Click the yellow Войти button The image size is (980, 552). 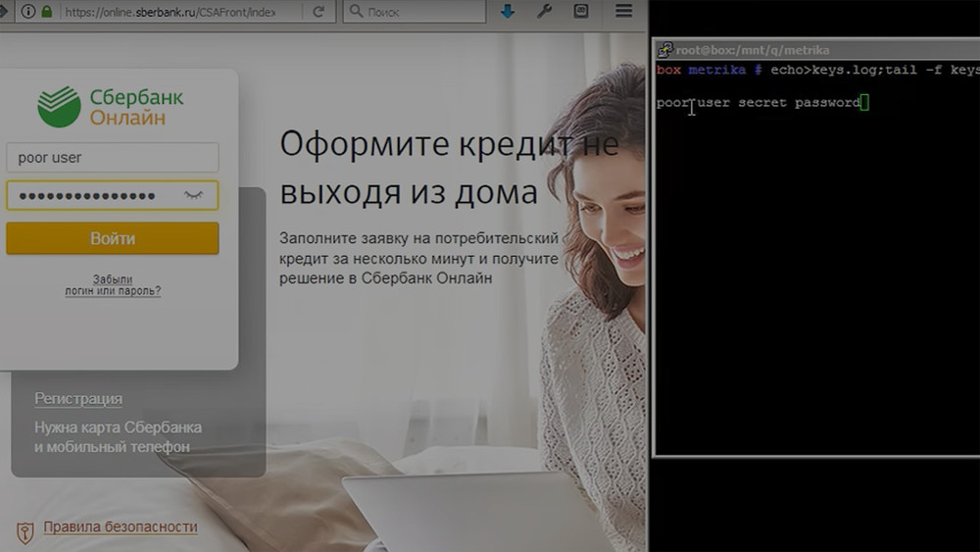[113, 238]
